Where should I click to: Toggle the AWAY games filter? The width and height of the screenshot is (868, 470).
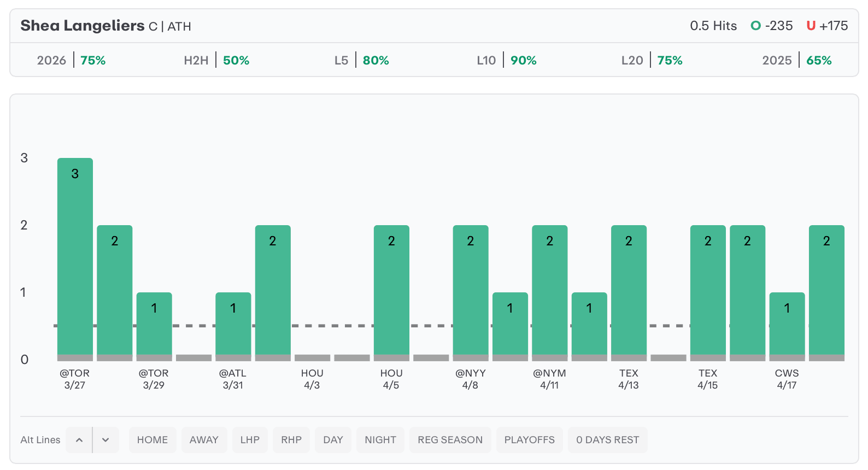click(204, 440)
